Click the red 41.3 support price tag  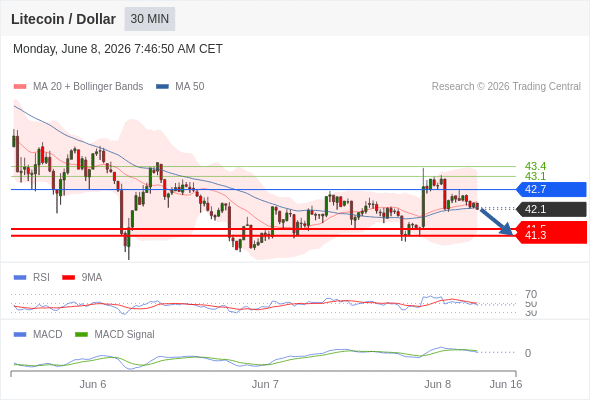coord(551,236)
